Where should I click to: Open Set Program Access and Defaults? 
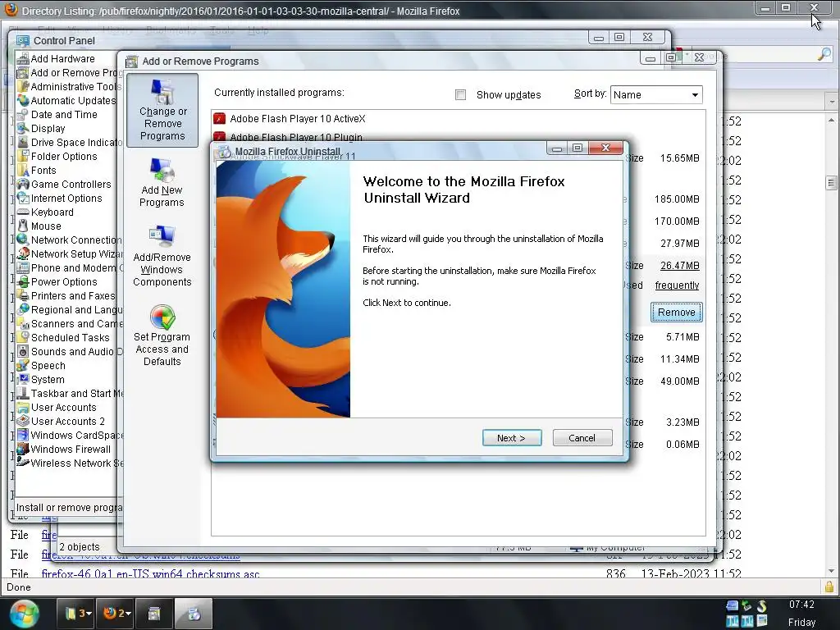click(162, 336)
